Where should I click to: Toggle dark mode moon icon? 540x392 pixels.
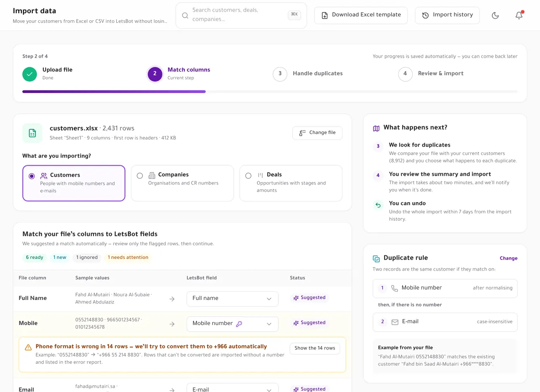[495, 15]
